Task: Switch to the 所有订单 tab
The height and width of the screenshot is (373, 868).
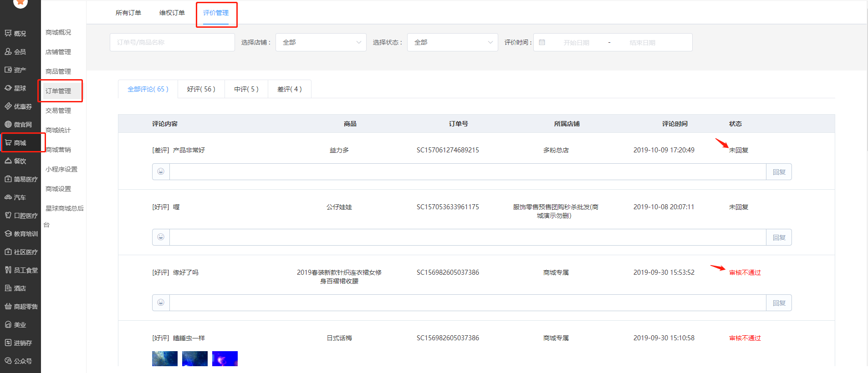Action: coord(128,13)
